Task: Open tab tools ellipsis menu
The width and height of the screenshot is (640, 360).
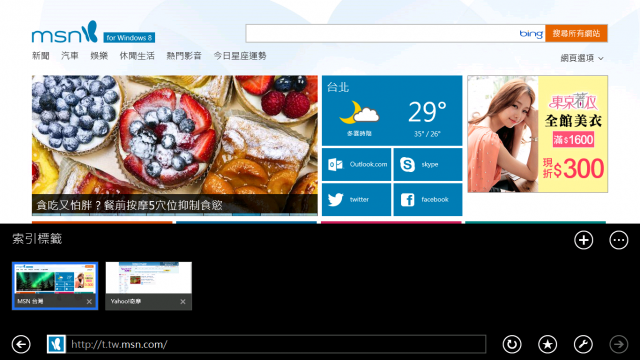Action: [619, 240]
